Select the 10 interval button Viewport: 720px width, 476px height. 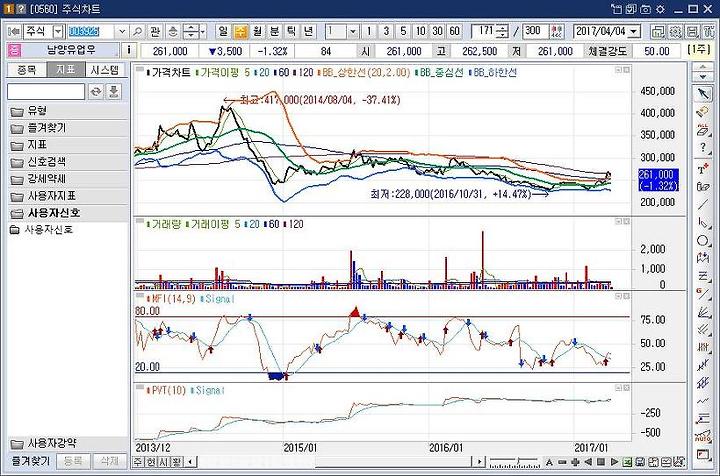tap(421, 31)
